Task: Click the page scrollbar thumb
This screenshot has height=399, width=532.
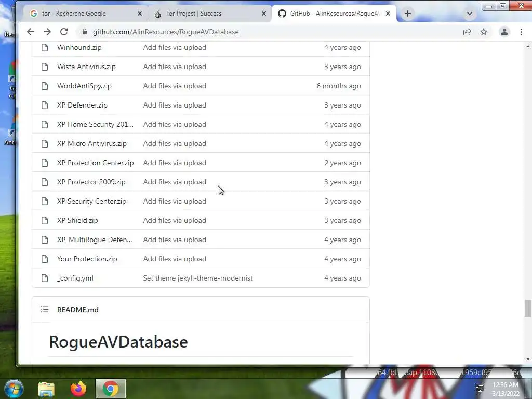Action: coord(528,308)
